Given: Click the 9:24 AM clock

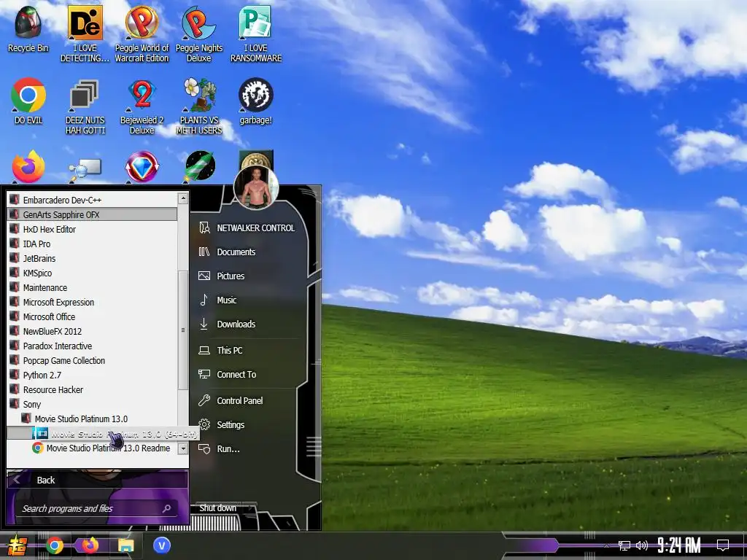Looking at the screenshot, I should (679, 545).
